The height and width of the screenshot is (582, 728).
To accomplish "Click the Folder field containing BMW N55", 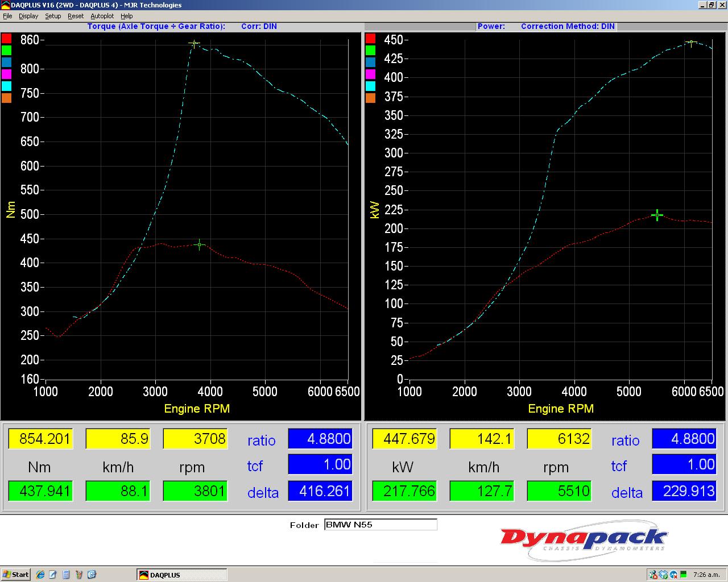I will (380, 525).
